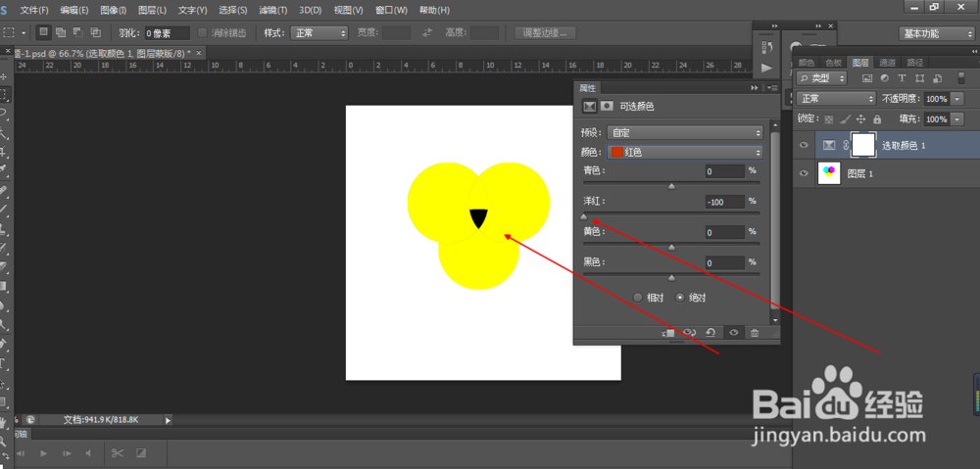Toggle the 消除锯齿 checkbox
The width and height of the screenshot is (980, 469).
[202, 32]
